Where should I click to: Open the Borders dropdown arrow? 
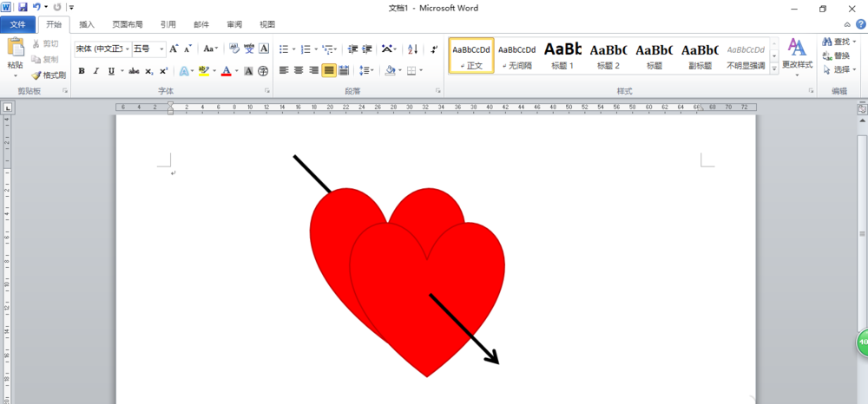421,70
